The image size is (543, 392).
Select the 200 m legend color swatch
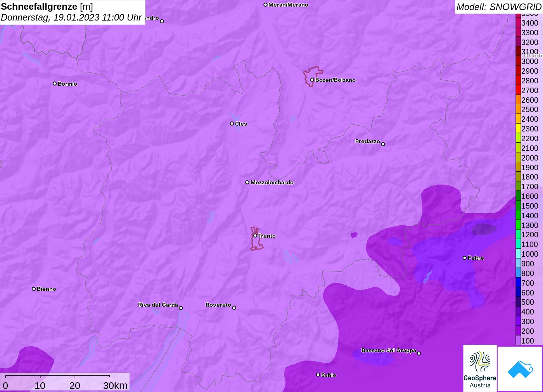tap(518, 331)
